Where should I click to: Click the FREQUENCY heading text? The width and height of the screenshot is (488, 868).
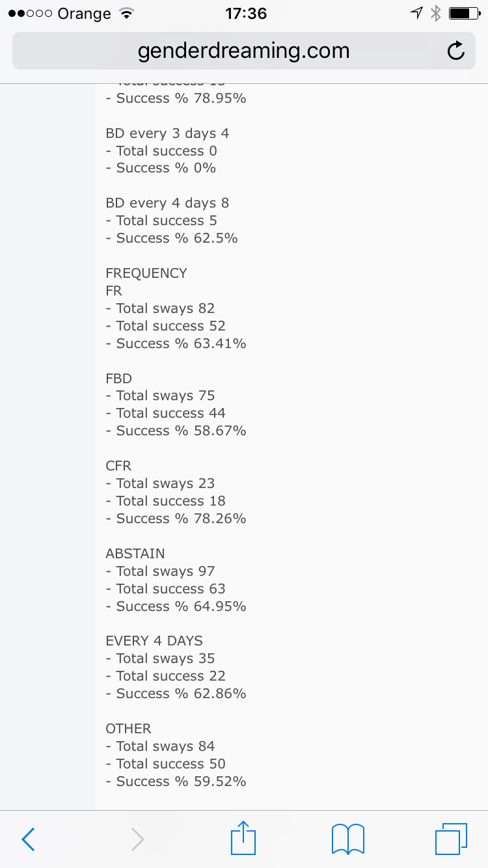[146, 273]
